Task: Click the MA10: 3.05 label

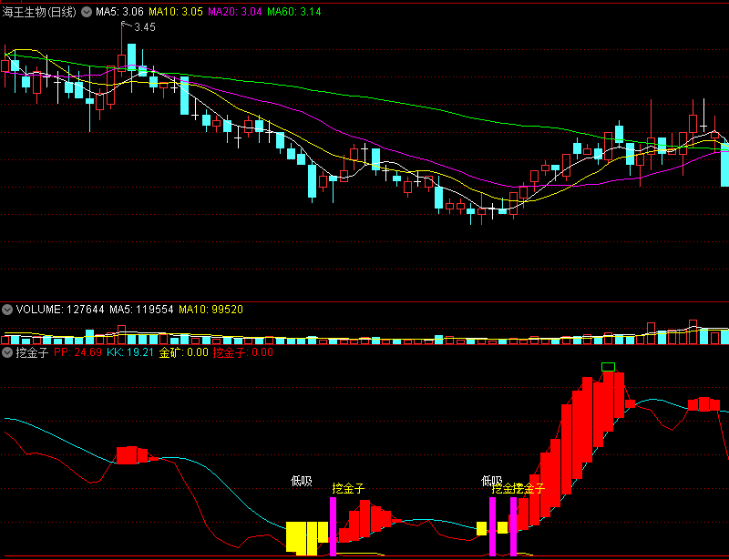Action: point(176,12)
